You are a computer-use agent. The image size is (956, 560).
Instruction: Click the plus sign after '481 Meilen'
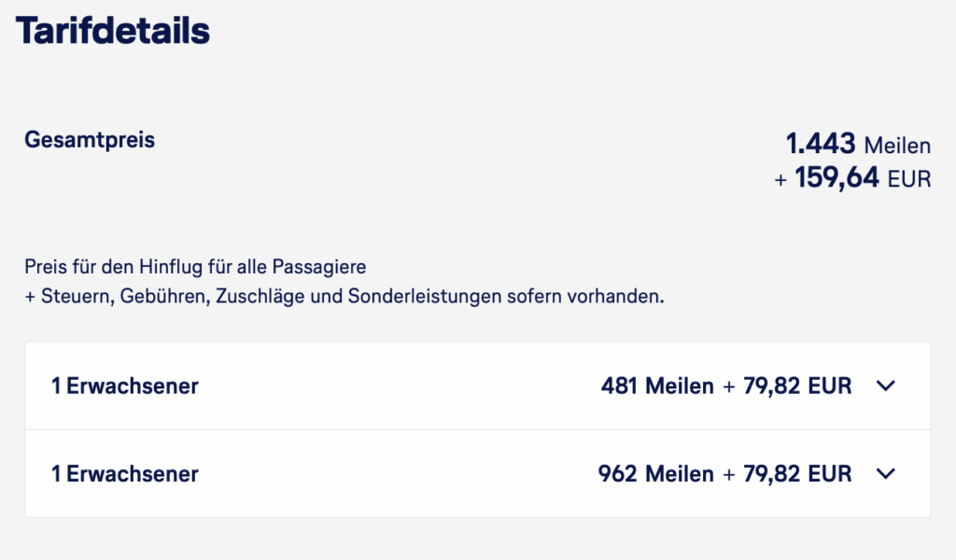tap(729, 386)
